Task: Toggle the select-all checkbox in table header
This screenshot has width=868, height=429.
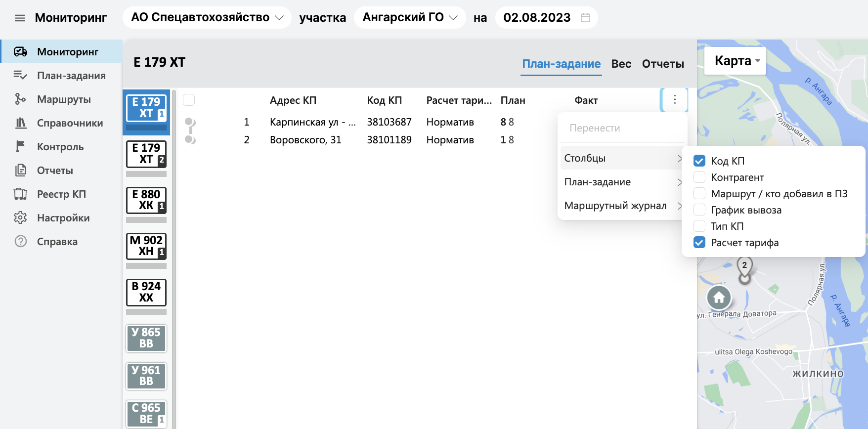Action: point(189,100)
